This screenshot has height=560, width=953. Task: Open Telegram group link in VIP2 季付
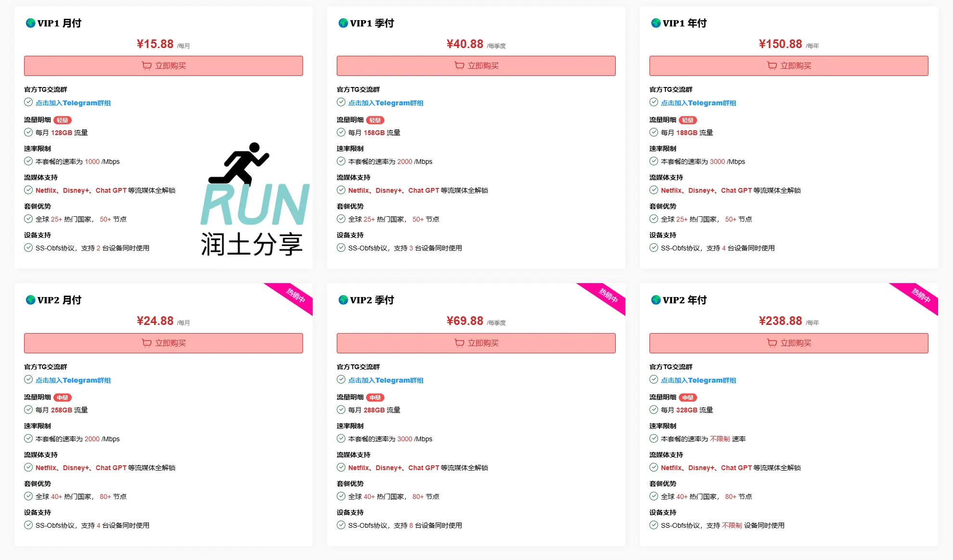coord(386,380)
